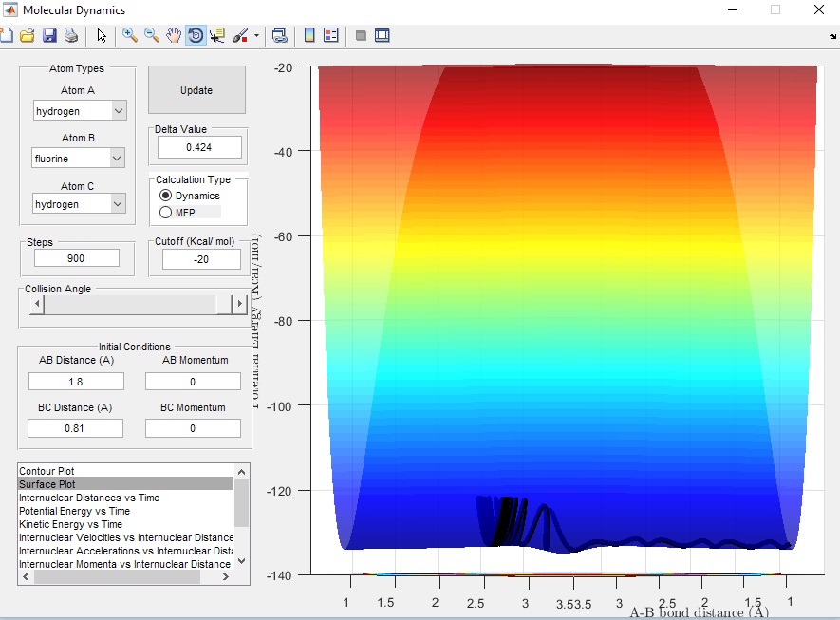Image resolution: width=840 pixels, height=620 pixels.
Task: Toggle the Rotate 3D tool
Action: click(196, 36)
